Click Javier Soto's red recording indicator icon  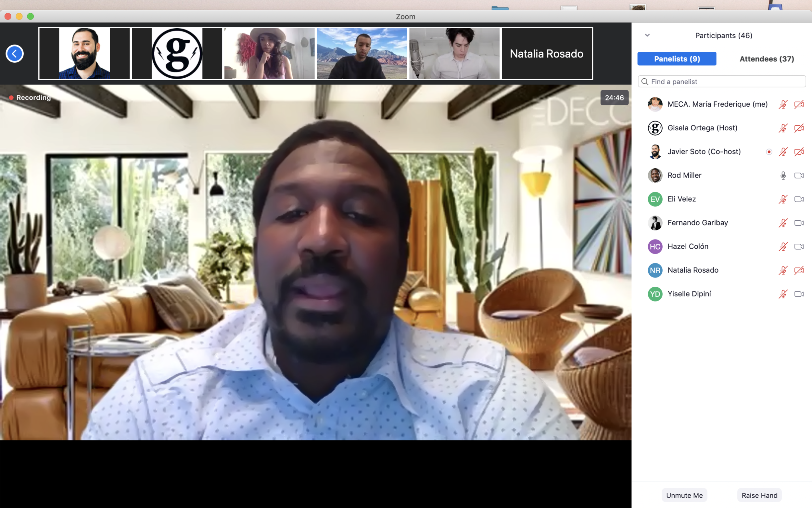[769, 152]
